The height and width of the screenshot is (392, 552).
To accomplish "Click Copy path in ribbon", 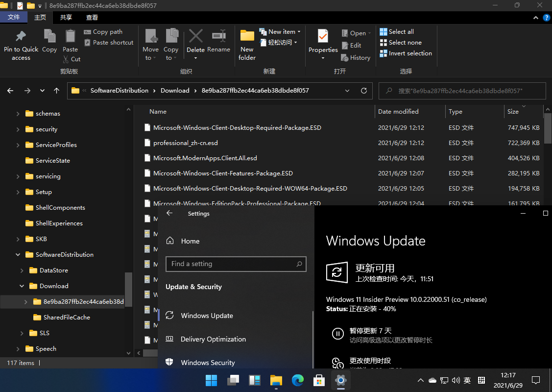I will click(x=103, y=32).
